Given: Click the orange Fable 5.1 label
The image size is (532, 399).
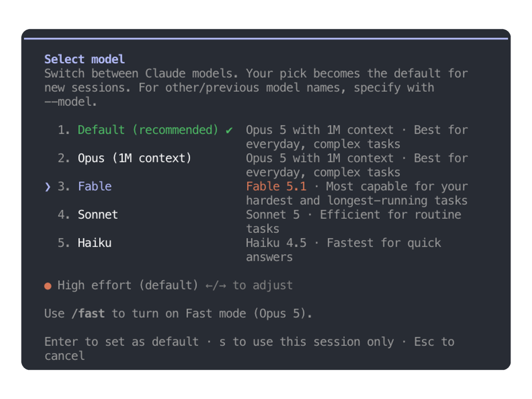Looking at the screenshot, I should tap(276, 187).
